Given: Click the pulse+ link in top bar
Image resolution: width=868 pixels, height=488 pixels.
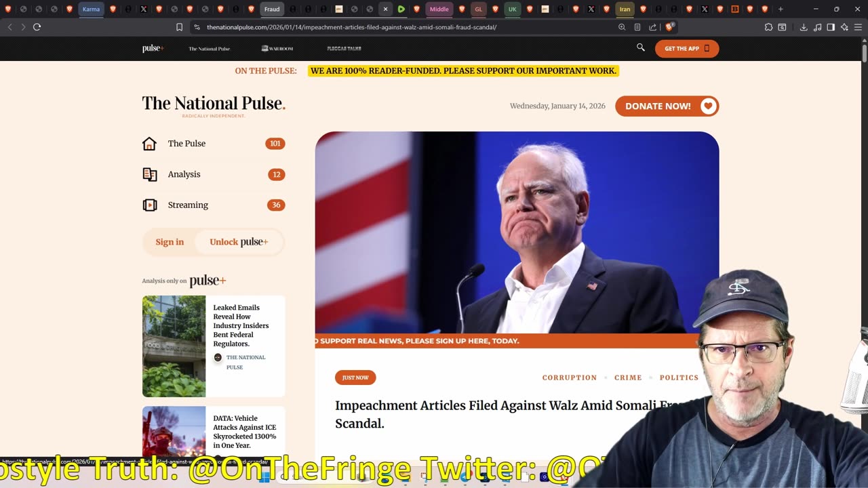Looking at the screenshot, I should (153, 48).
